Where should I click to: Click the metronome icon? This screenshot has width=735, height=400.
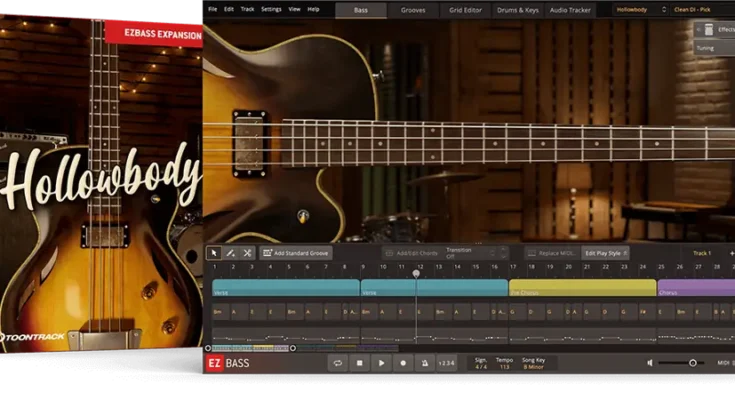(425, 363)
